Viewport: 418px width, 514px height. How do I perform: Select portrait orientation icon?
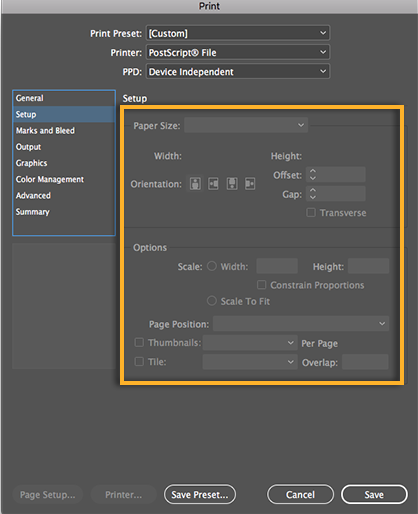point(195,183)
